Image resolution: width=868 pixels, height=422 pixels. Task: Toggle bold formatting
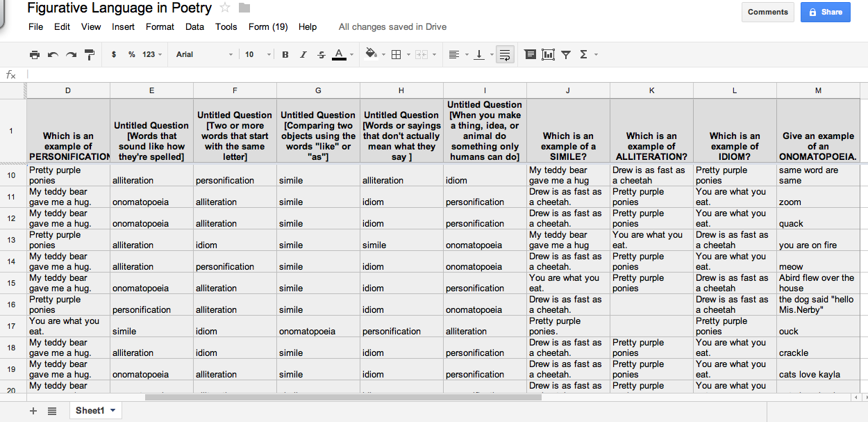tap(285, 54)
